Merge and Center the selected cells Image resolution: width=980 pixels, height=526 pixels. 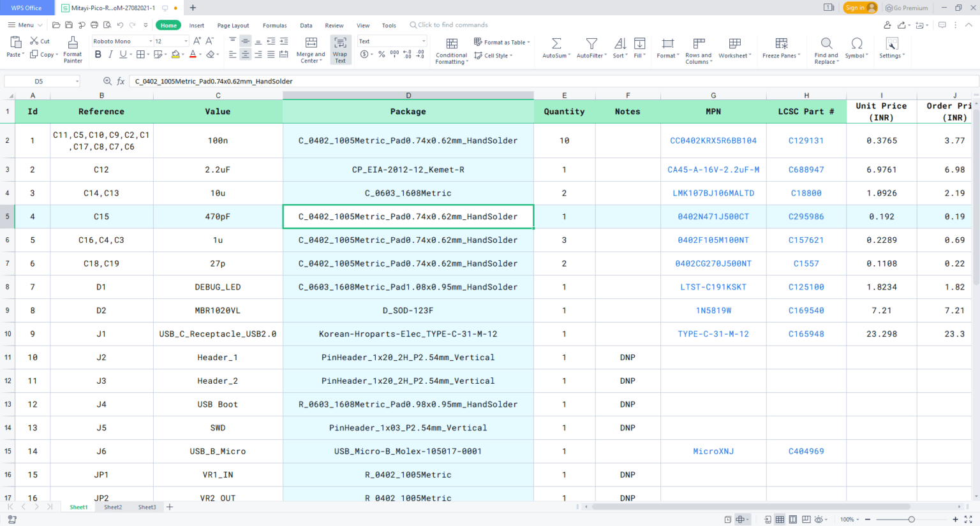[x=311, y=50]
